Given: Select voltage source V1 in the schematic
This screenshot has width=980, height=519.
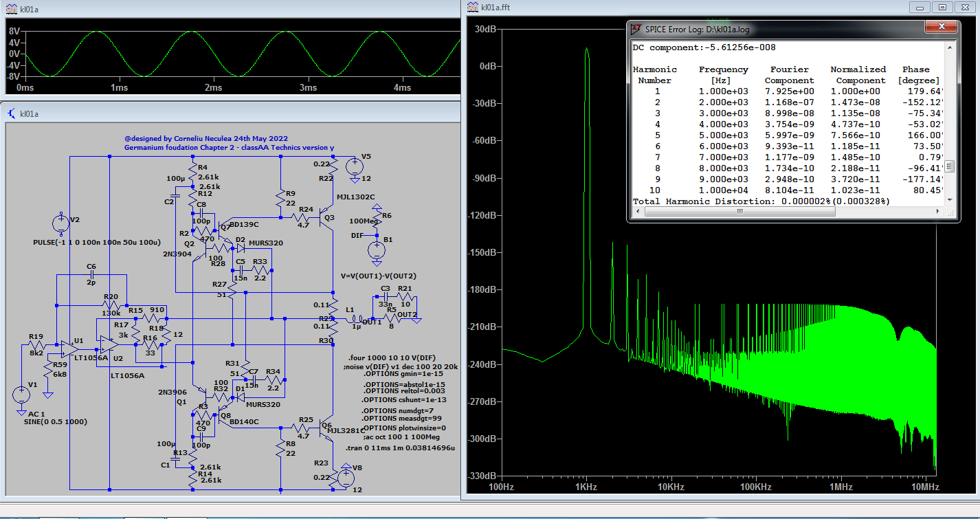Looking at the screenshot, I should pos(21,395).
